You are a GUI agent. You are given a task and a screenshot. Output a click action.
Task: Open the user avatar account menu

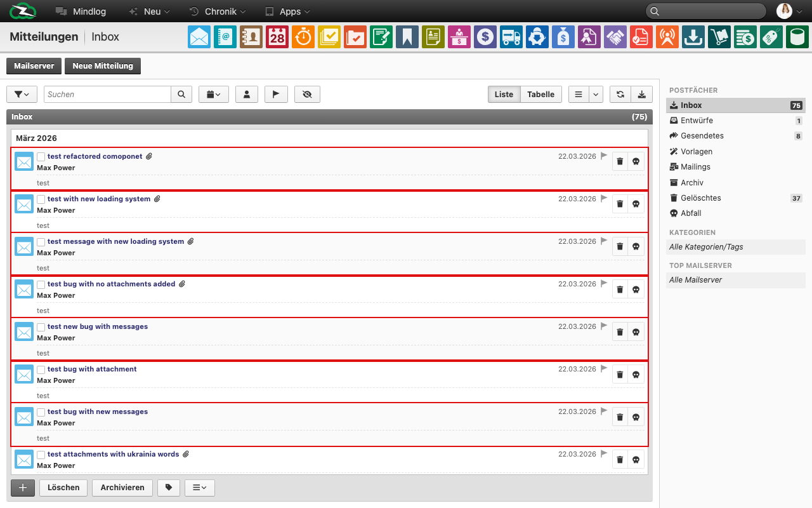pyautogui.click(x=790, y=11)
